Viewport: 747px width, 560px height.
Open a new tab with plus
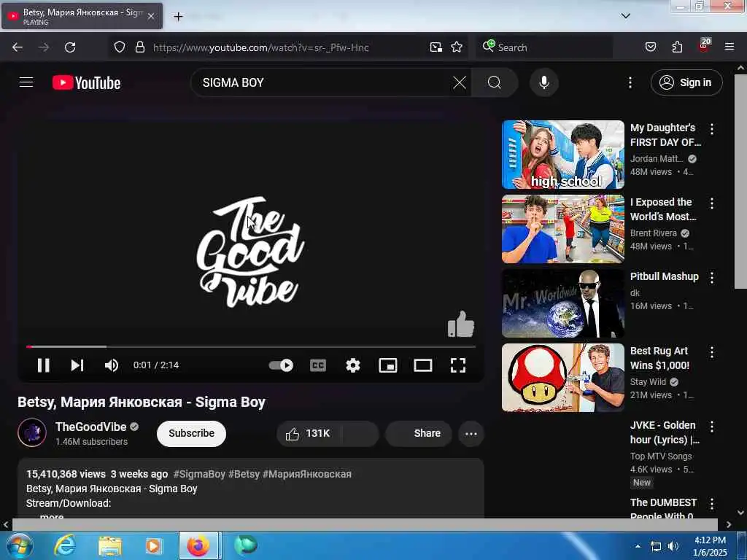pyautogui.click(x=178, y=17)
